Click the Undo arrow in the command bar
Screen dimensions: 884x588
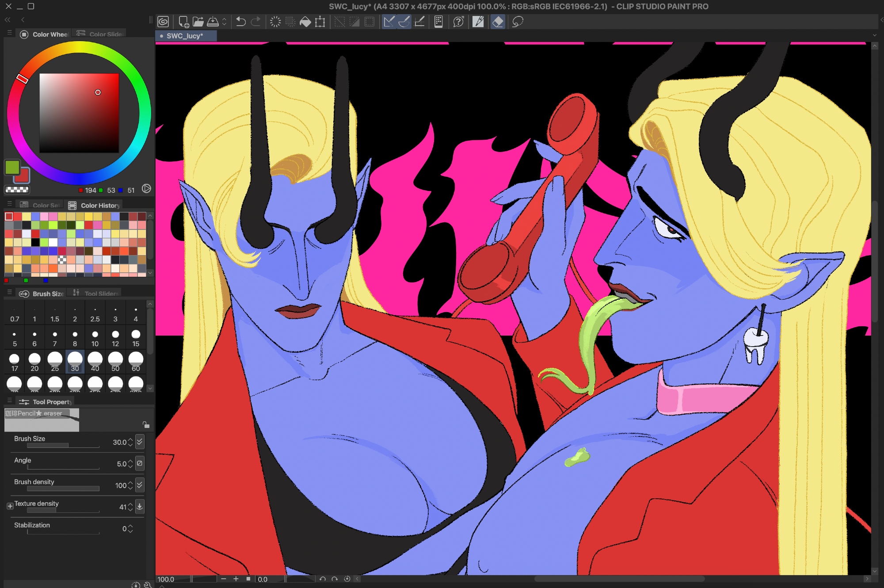point(241,22)
